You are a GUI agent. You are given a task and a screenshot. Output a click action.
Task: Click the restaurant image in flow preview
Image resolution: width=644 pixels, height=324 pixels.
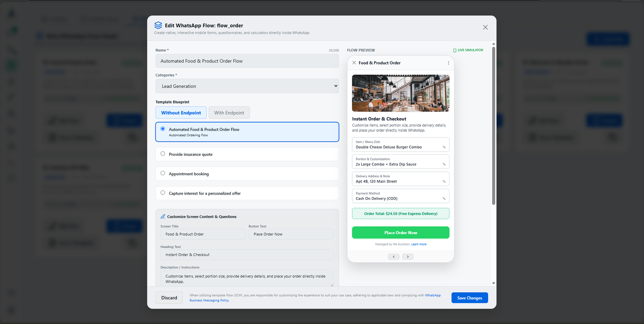click(x=401, y=93)
